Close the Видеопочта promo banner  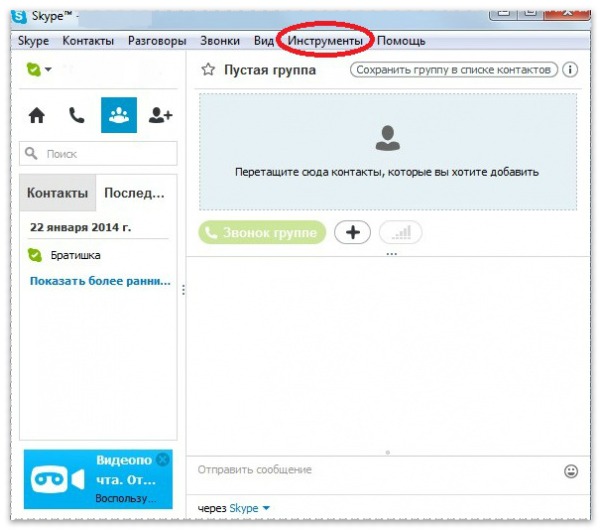point(164,459)
